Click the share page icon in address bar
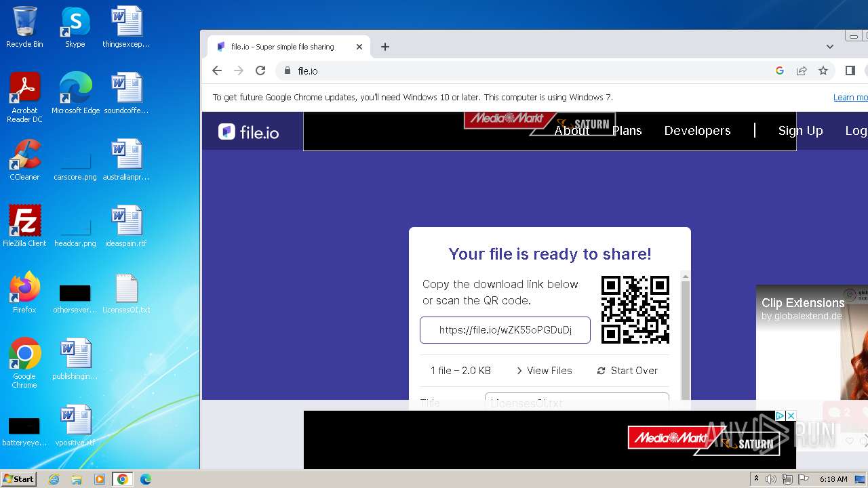The image size is (868, 488). tap(802, 70)
